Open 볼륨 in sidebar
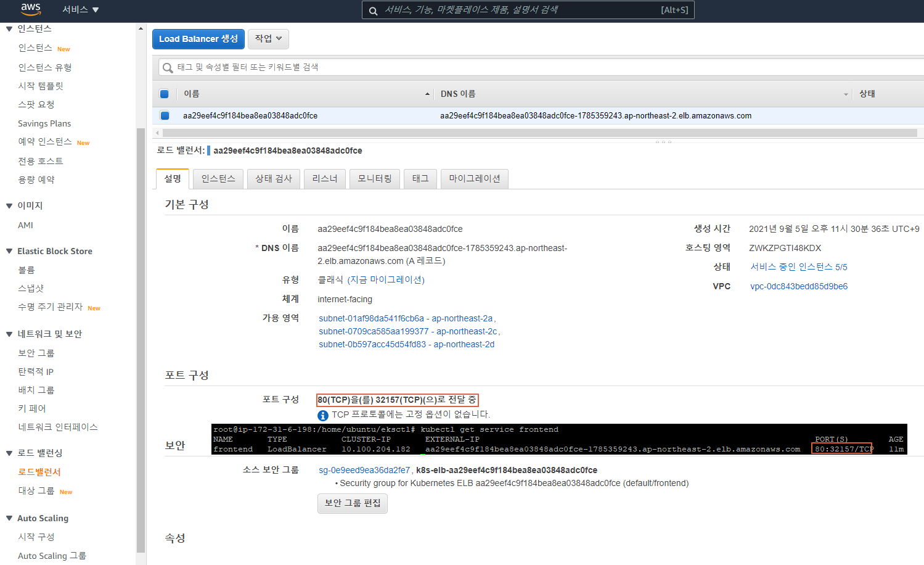The image size is (924, 565). [x=27, y=270]
